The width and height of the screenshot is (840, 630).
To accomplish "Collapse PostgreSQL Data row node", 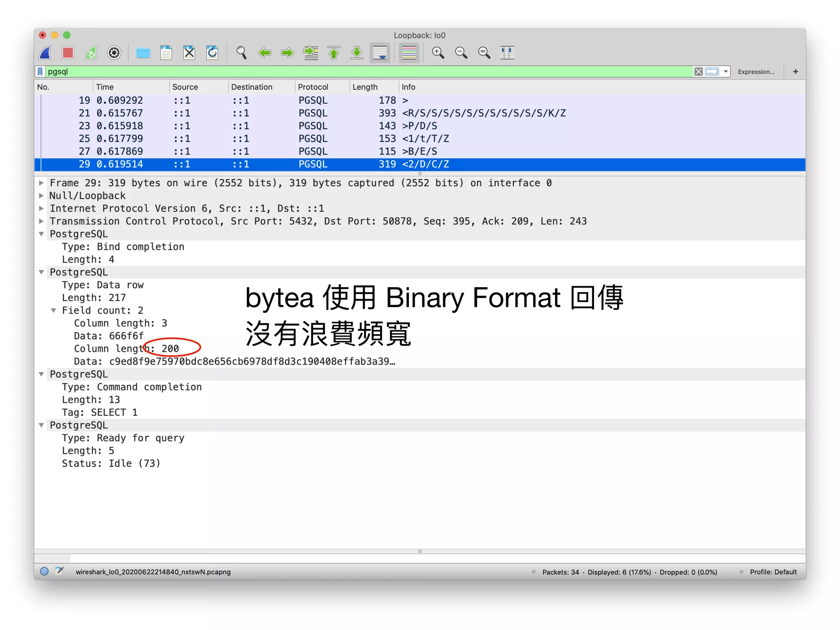I will (x=41, y=272).
